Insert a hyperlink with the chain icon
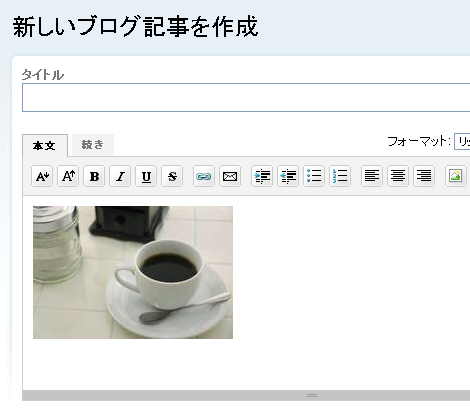Viewport: 470px width, 415px height. (204, 176)
